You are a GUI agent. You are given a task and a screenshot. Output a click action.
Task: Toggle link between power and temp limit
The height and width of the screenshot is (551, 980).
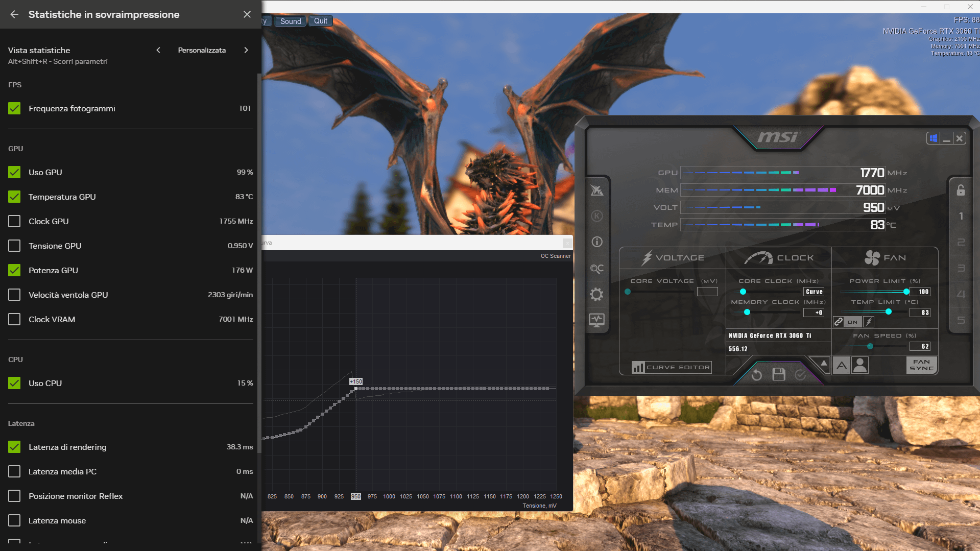(839, 322)
